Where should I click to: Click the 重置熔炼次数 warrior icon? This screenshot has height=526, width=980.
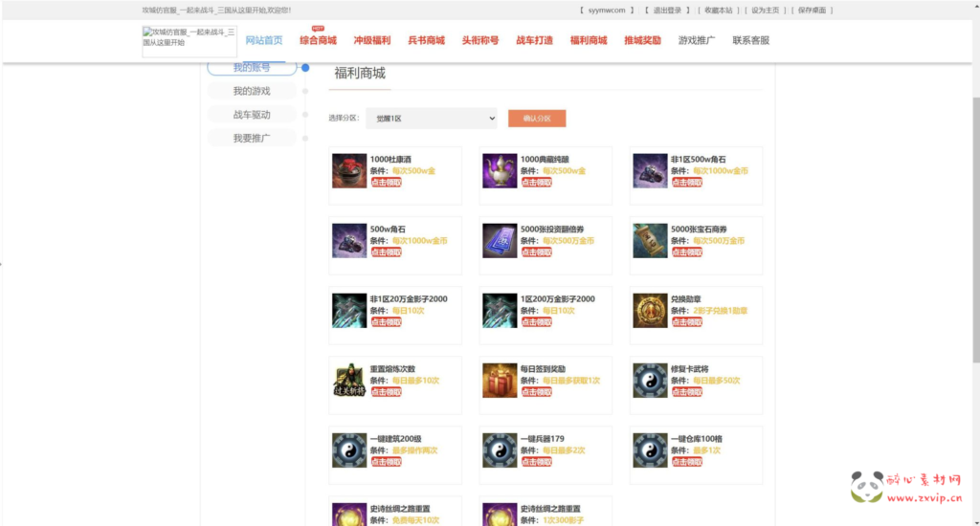pyautogui.click(x=349, y=381)
